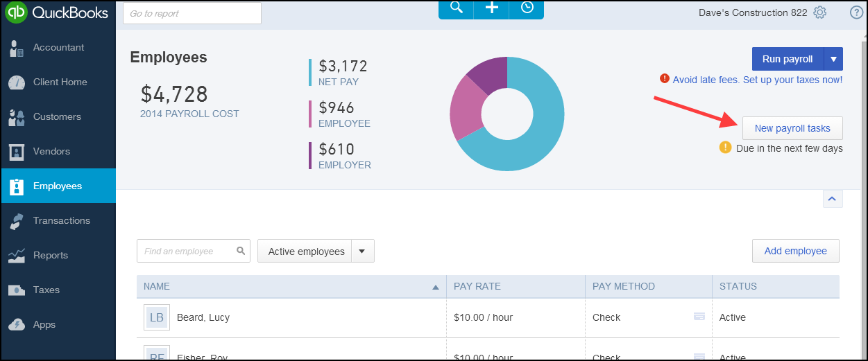Sort by NAME column arrow
The width and height of the screenshot is (868, 361).
point(436,287)
